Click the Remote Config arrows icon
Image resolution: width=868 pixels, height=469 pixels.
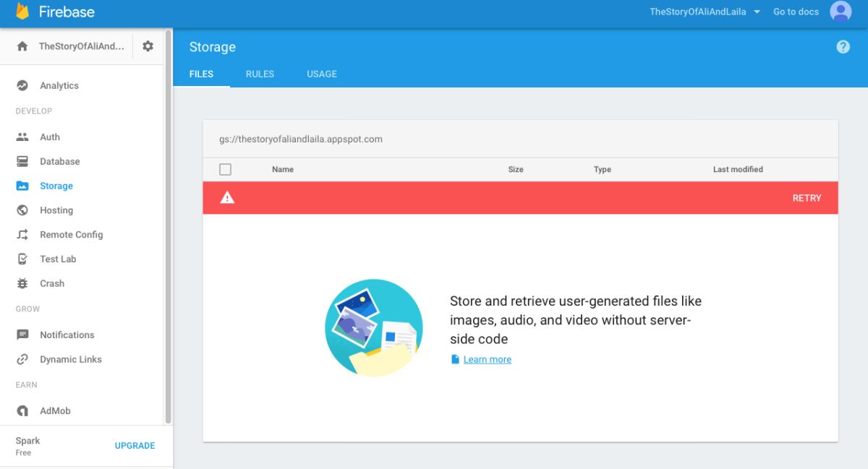click(22, 235)
